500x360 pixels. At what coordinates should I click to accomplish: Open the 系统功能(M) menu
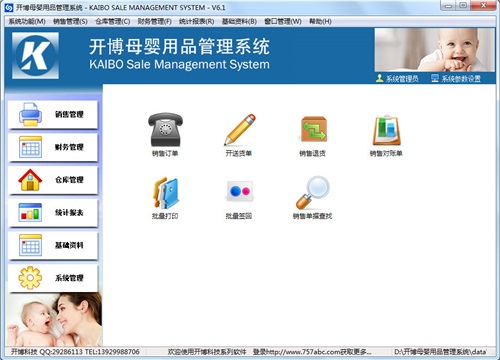[x=27, y=21]
